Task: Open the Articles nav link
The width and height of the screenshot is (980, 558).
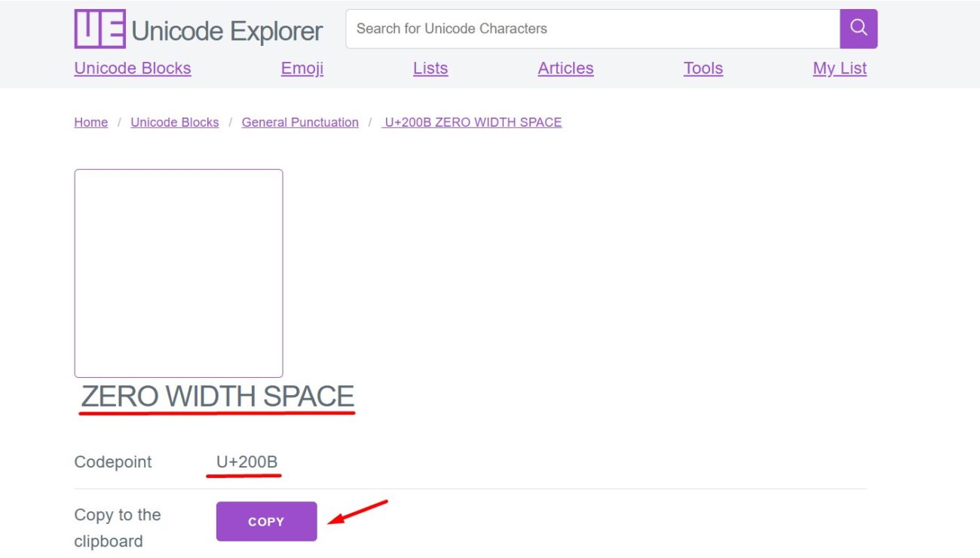Action: point(565,69)
